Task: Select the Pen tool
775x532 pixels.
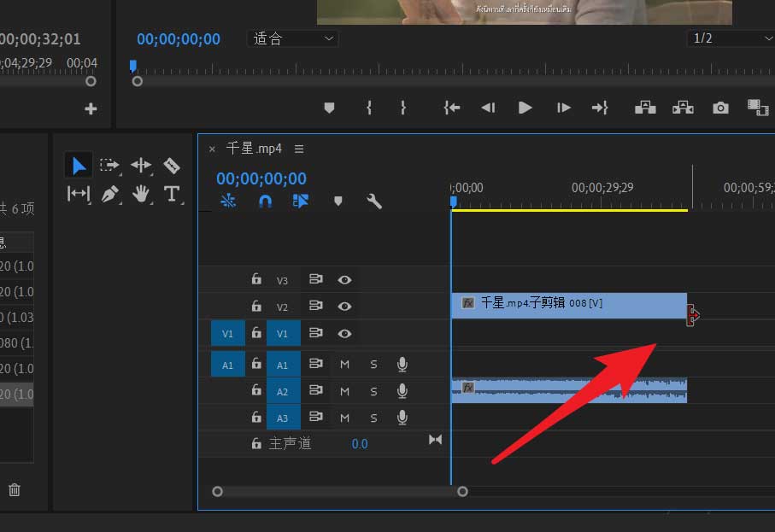Action: [x=109, y=194]
